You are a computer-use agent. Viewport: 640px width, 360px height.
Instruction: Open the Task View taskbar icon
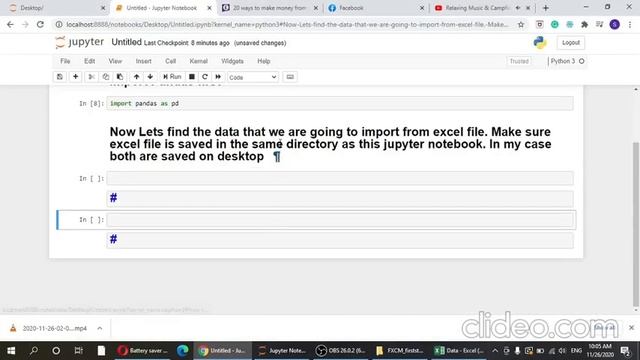[x=78, y=351]
